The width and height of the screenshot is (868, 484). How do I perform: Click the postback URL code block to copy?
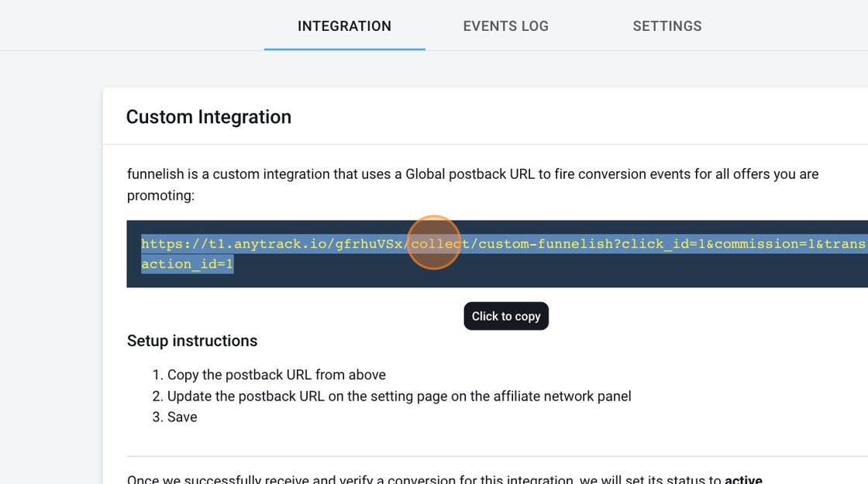point(497,254)
